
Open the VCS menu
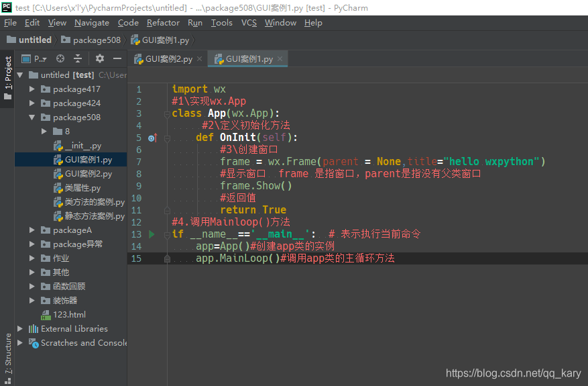249,23
